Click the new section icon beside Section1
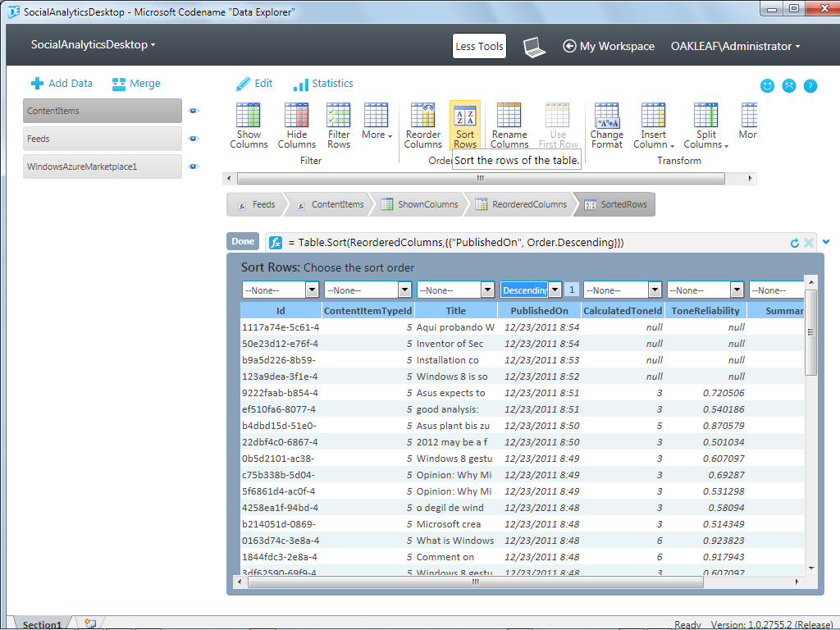Image resolution: width=840 pixels, height=630 pixels. coord(90,623)
